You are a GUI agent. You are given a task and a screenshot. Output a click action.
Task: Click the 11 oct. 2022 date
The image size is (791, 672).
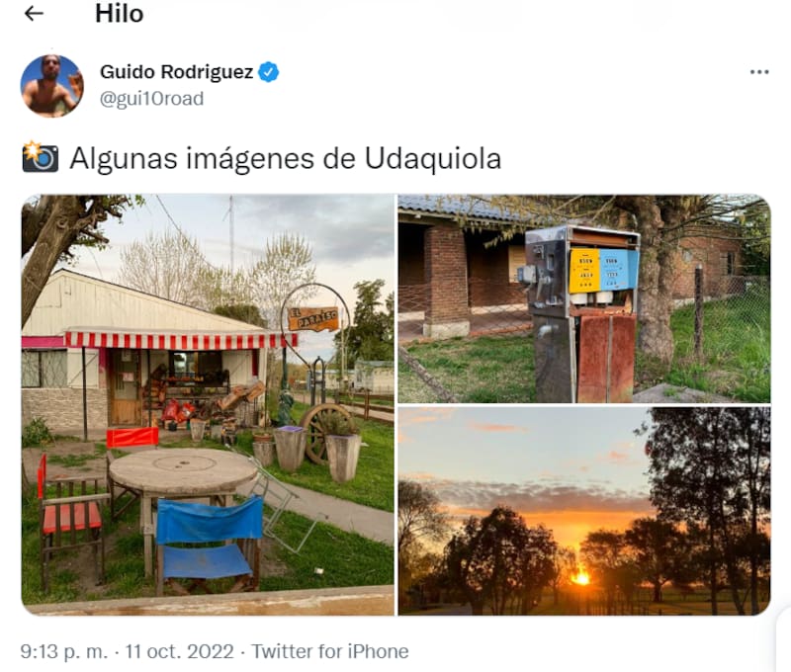[180, 651]
